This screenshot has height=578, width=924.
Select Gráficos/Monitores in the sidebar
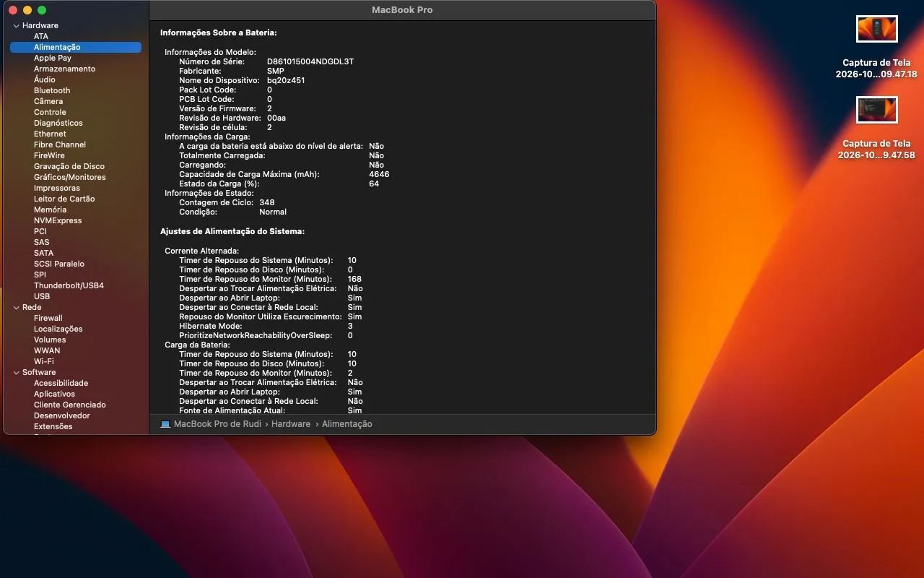tap(70, 177)
